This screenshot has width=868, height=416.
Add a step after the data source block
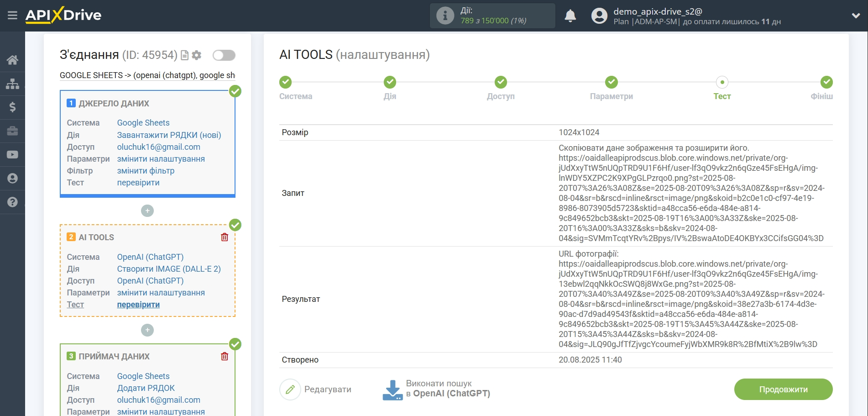coord(147,211)
